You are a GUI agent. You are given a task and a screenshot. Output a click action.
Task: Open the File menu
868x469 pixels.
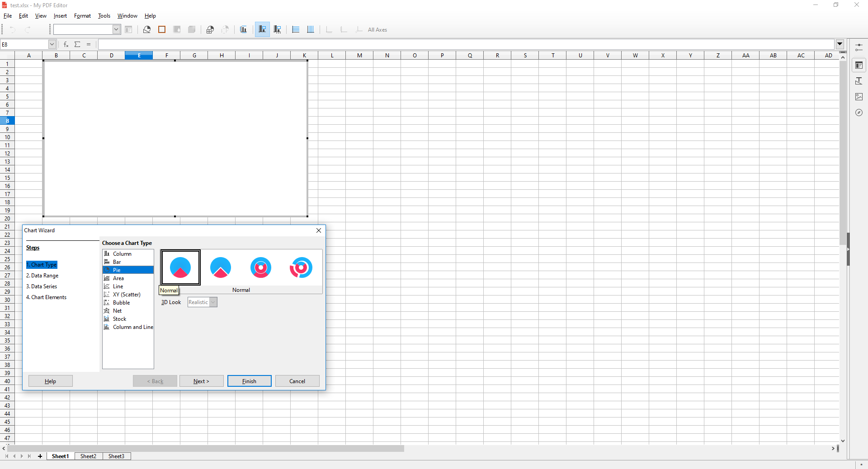pyautogui.click(x=8, y=16)
